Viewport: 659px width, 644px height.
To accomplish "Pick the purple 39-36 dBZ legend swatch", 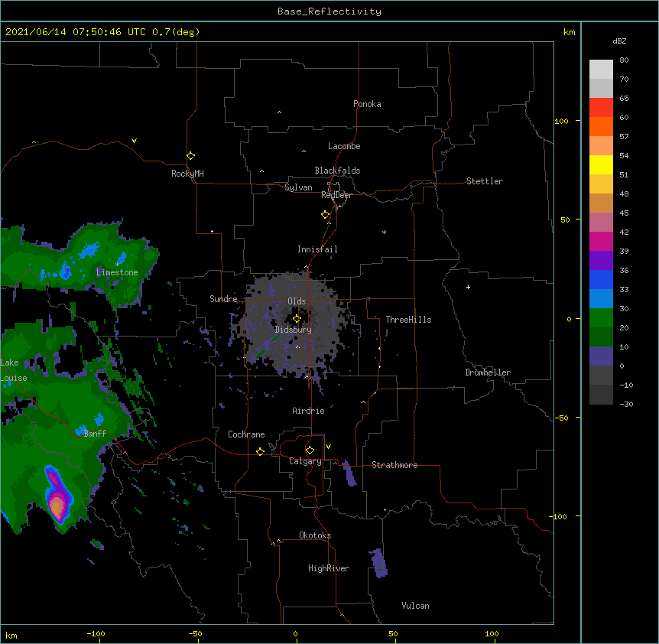I will (601, 261).
